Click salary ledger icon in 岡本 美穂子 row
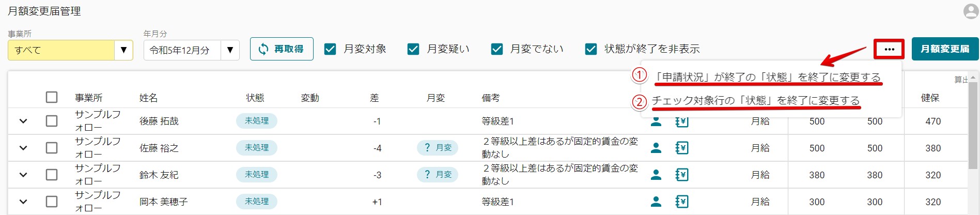This screenshot has height=215, width=980. pyautogui.click(x=682, y=202)
